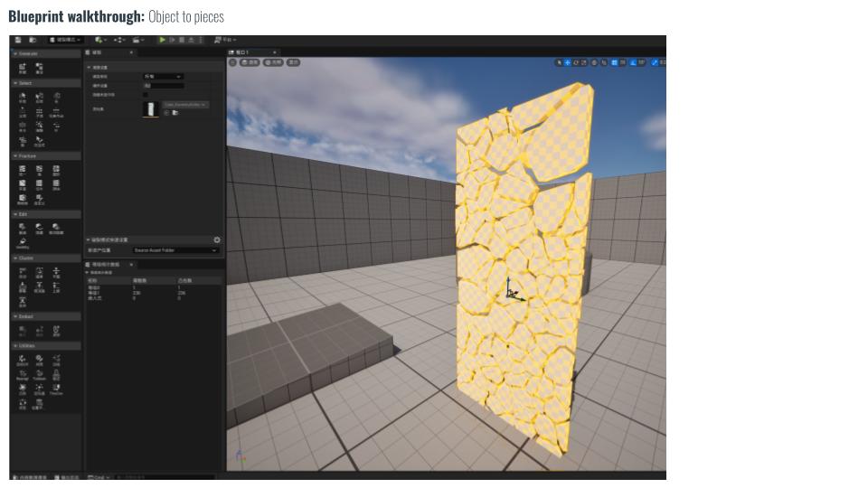Select the rotate gizmo tool in viewport

[576, 62]
